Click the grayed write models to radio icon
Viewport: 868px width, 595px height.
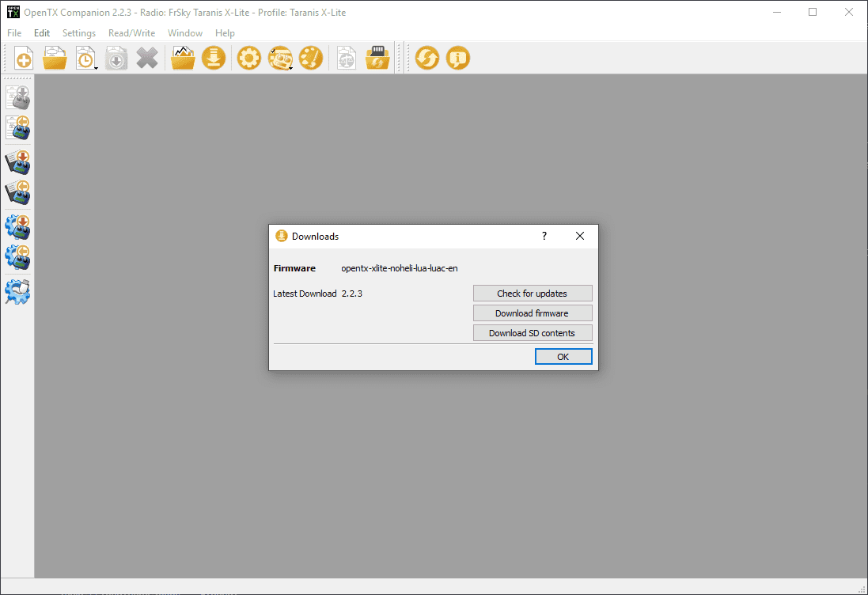coord(17,98)
